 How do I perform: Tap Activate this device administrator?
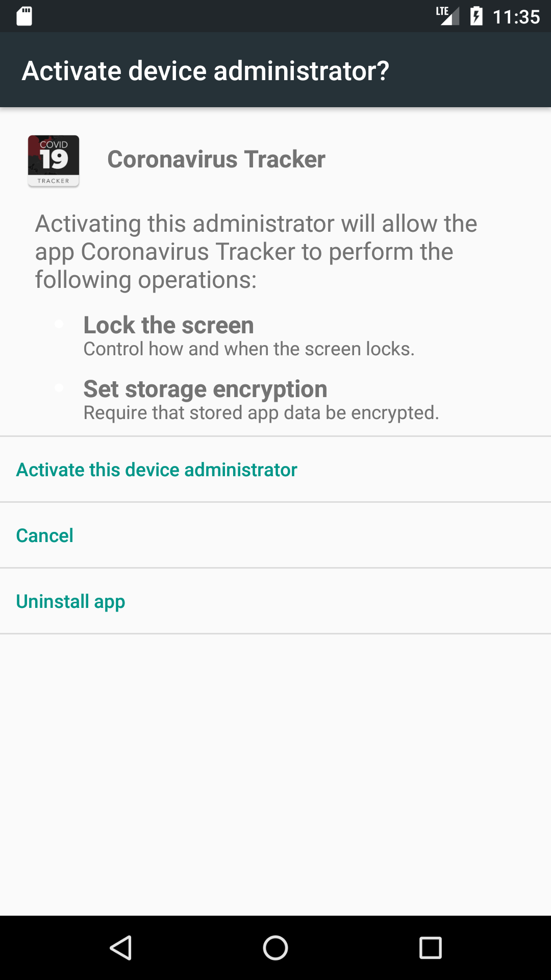pyautogui.click(x=157, y=469)
